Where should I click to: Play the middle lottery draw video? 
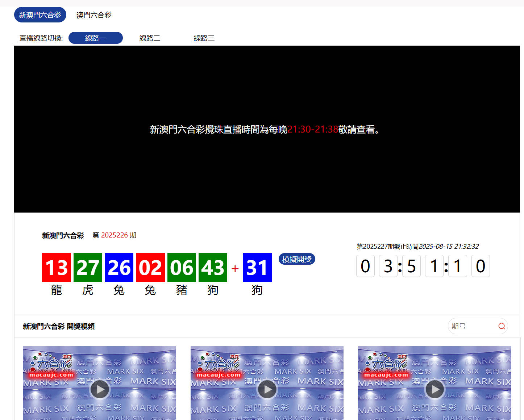coord(267,390)
